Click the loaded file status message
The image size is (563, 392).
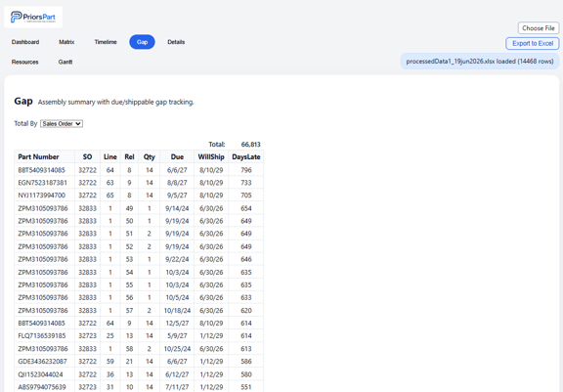coord(480,62)
